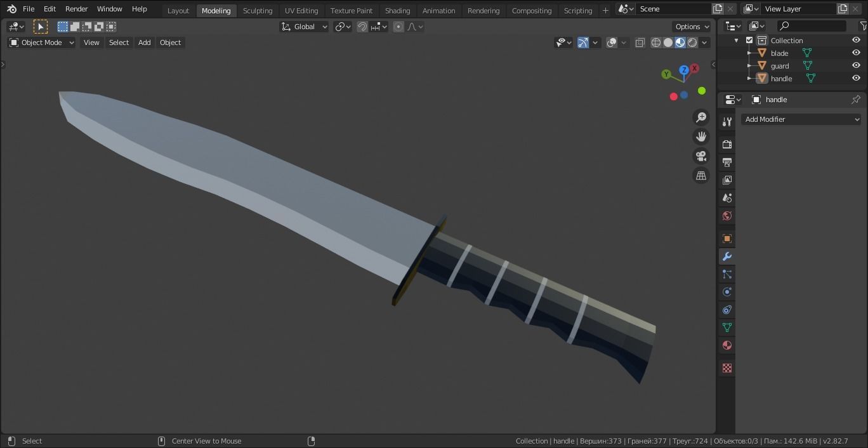
Task: Open the gizmo options dropdown arrow
Action: coord(595,43)
